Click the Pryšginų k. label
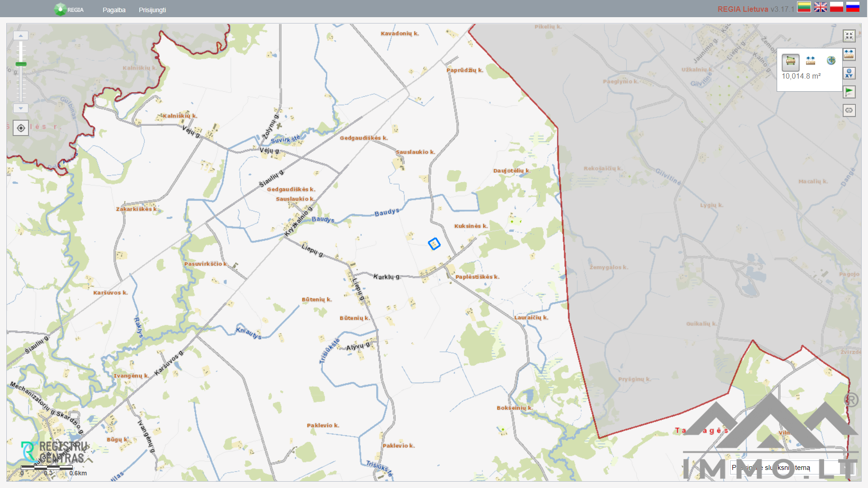 coord(635,380)
